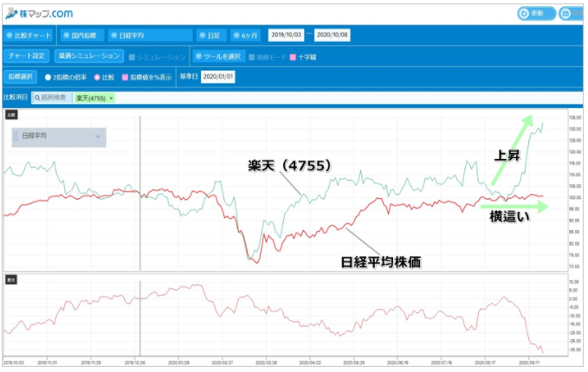Select the 比較 radio button
Screen dimensions: 588x372
pyautogui.click(x=97, y=78)
